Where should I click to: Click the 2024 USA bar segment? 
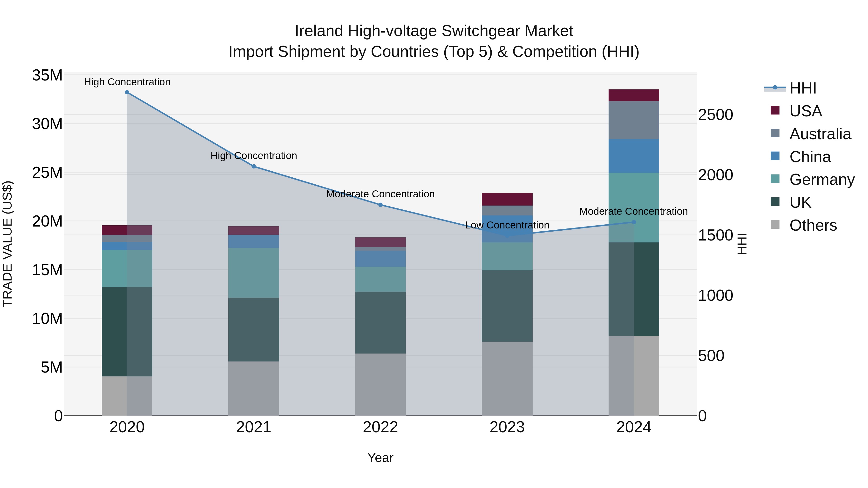[x=634, y=95]
